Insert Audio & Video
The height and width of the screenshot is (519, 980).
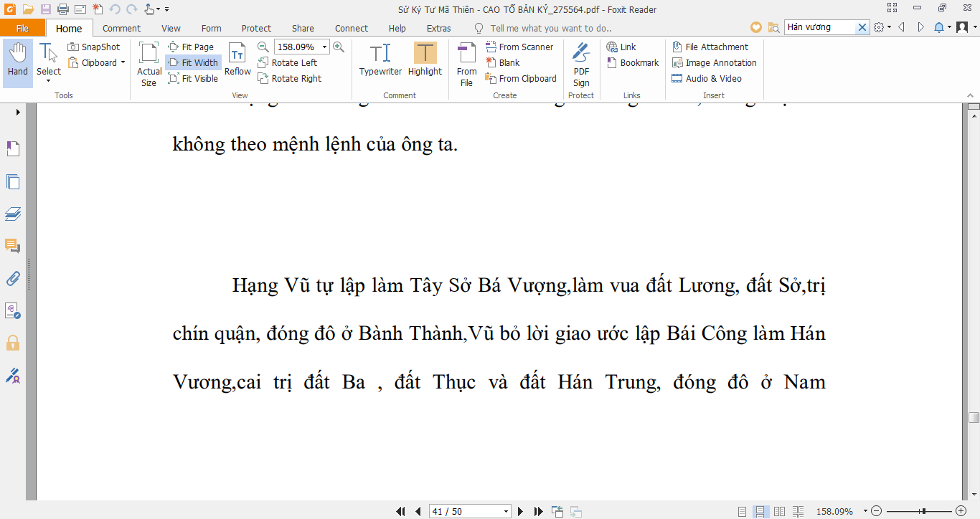click(707, 78)
